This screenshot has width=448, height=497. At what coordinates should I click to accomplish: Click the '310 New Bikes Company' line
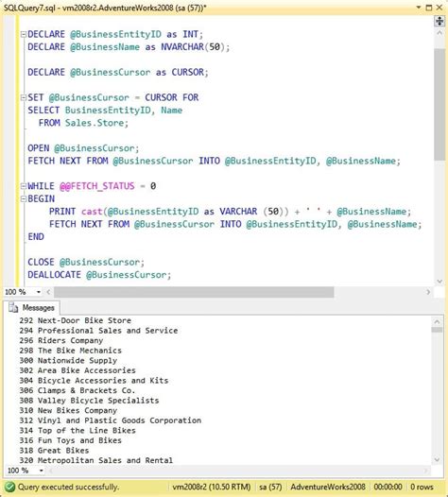[x=68, y=410]
